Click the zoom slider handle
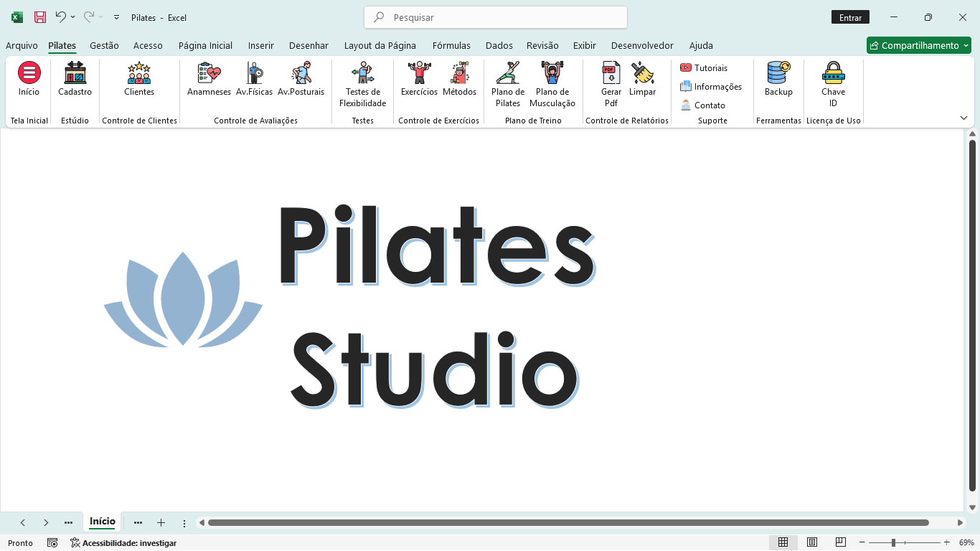This screenshot has height=551, width=980. [x=893, y=542]
